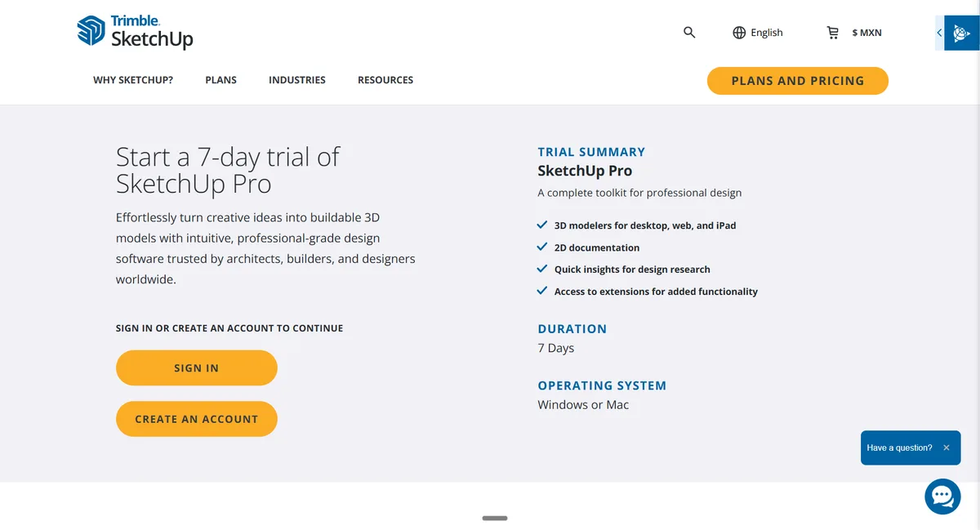Open the chat bubble icon

click(942, 497)
